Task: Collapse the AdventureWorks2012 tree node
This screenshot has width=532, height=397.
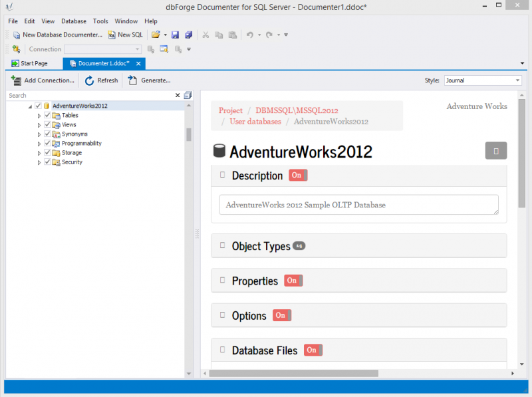Action: point(30,106)
